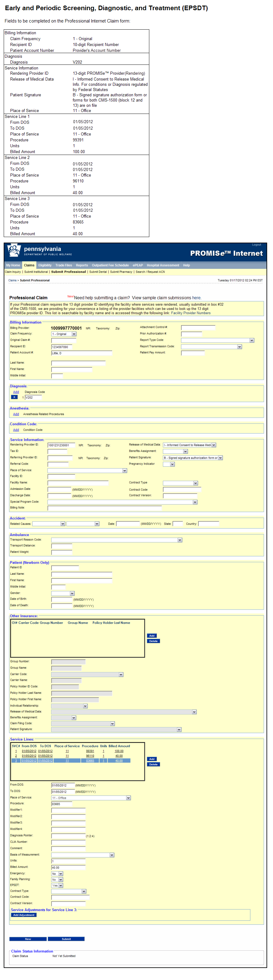Click the Logout link
The height and width of the screenshot is (980, 273).
click(256, 245)
